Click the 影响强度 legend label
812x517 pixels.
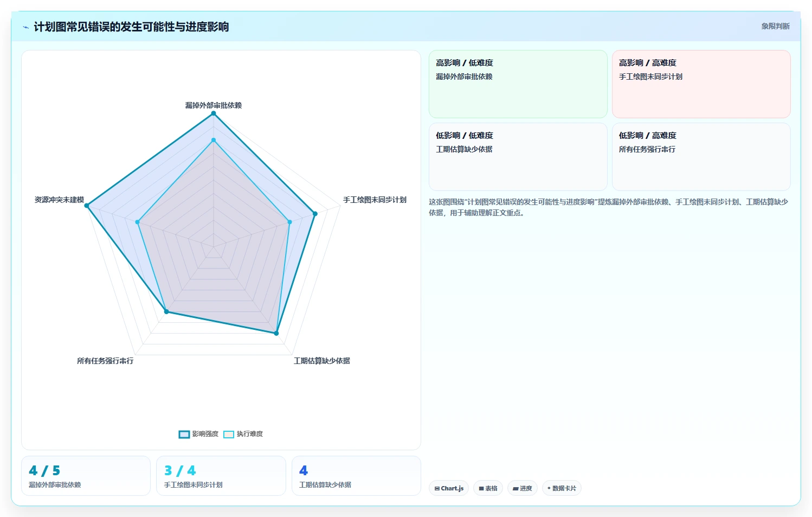(205, 434)
